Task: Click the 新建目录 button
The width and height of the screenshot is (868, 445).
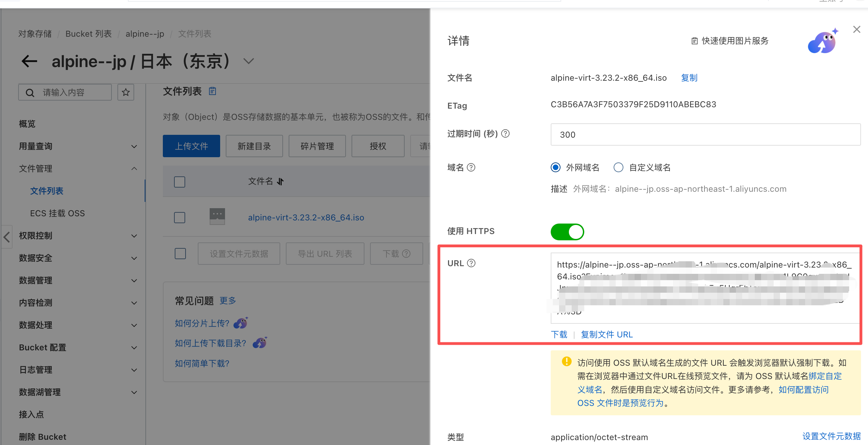Action: click(254, 146)
